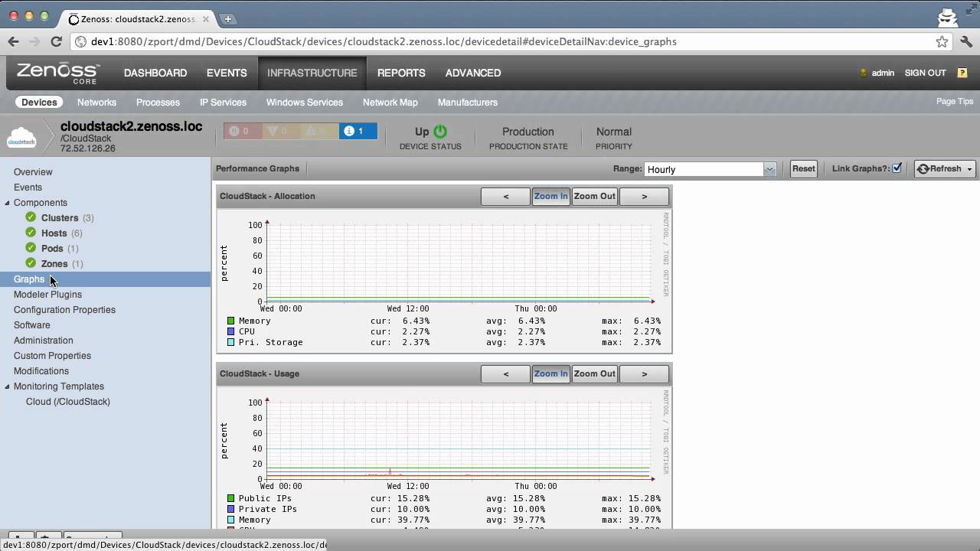Pan Allocation graph forward
The width and height of the screenshot is (980, 551).
[x=644, y=197]
